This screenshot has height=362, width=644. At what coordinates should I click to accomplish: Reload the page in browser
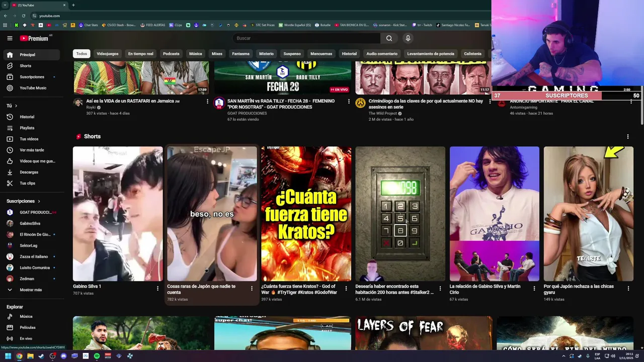(23, 16)
